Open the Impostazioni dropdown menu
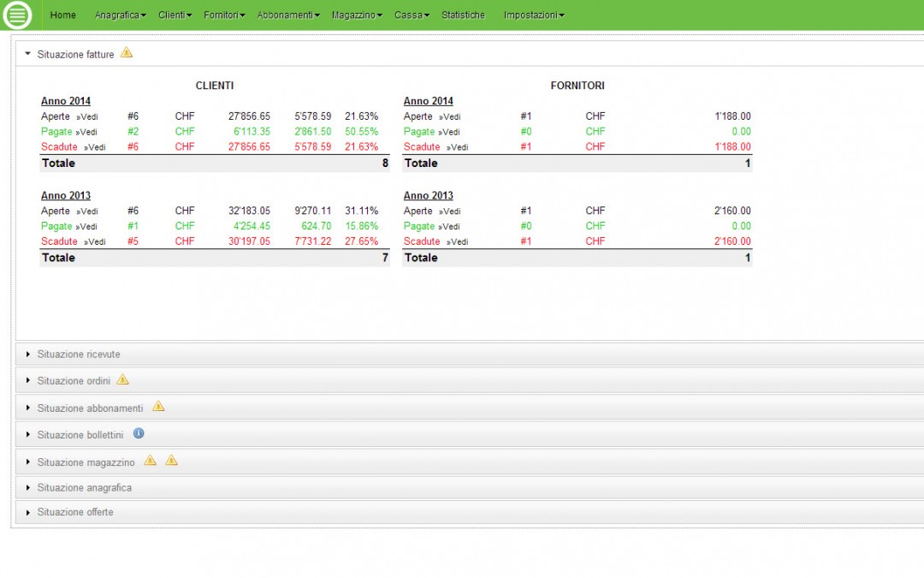This screenshot has width=924, height=578. click(534, 15)
